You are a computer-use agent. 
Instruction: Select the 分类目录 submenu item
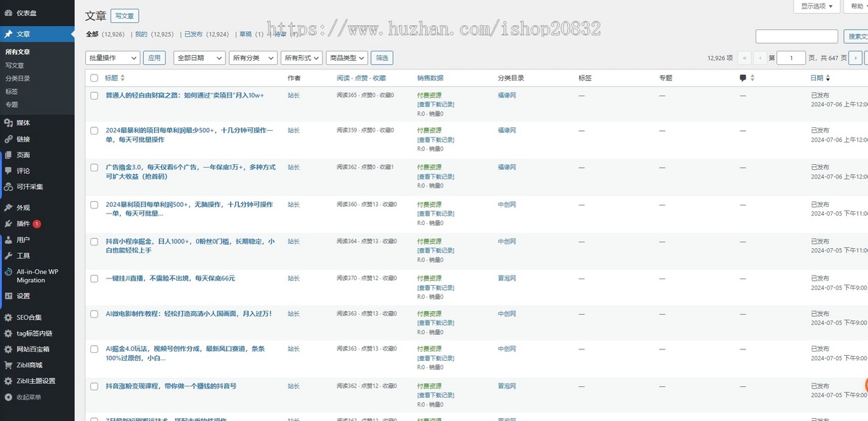pyautogui.click(x=18, y=78)
